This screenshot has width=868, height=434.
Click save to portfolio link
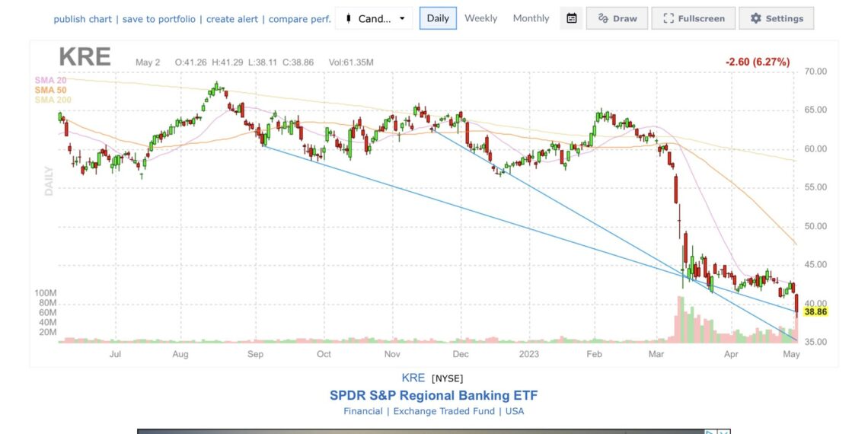tap(159, 19)
